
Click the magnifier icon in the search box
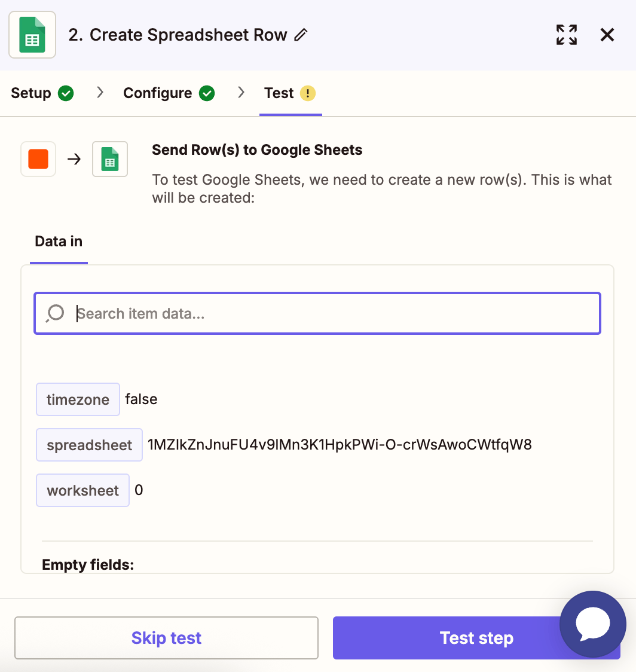coord(55,313)
